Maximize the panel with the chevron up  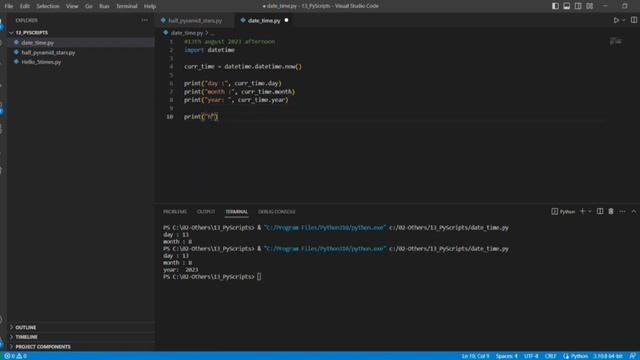[633, 211]
